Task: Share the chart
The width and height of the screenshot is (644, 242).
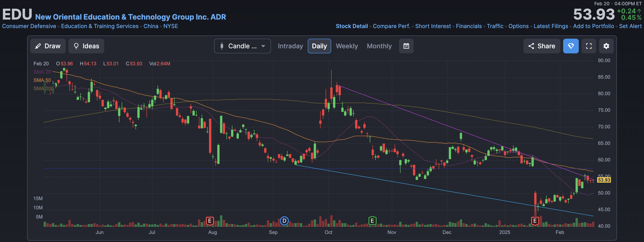Action: [x=542, y=46]
